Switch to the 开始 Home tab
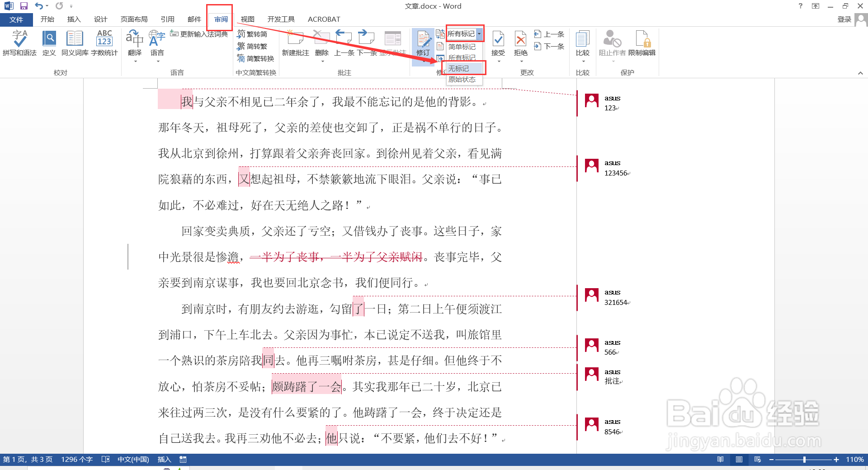The image size is (868, 470). coord(47,19)
